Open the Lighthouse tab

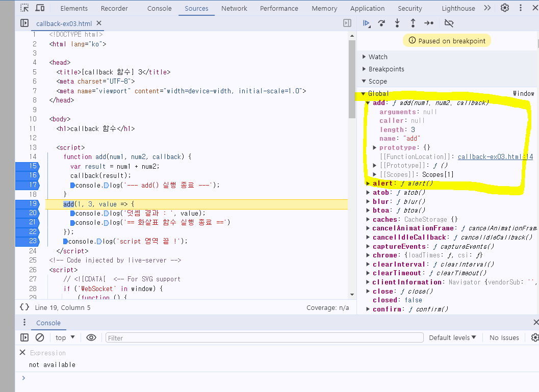coord(458,8)
